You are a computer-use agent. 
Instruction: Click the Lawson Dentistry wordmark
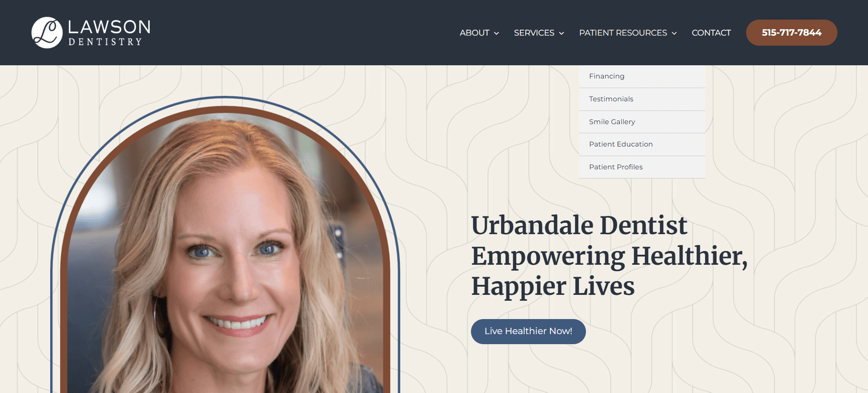[x=109, y=32]
